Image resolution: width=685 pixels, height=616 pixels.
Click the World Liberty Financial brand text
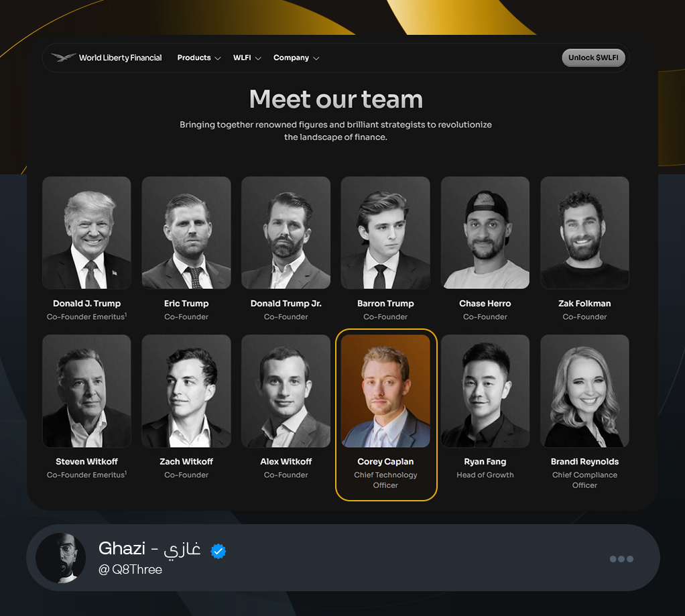point(120,58)
